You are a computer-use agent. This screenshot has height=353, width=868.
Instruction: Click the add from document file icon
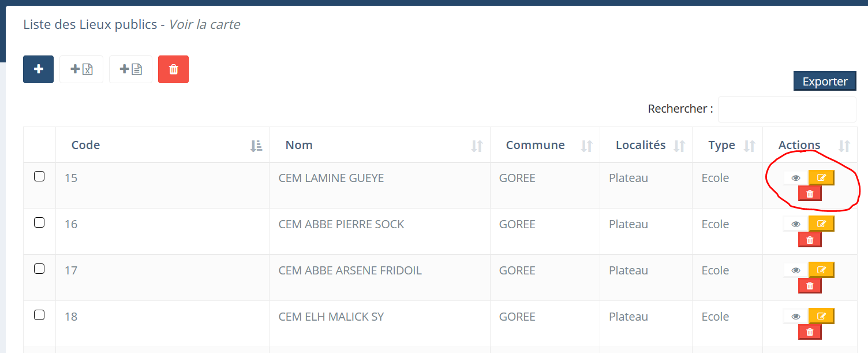130,69
